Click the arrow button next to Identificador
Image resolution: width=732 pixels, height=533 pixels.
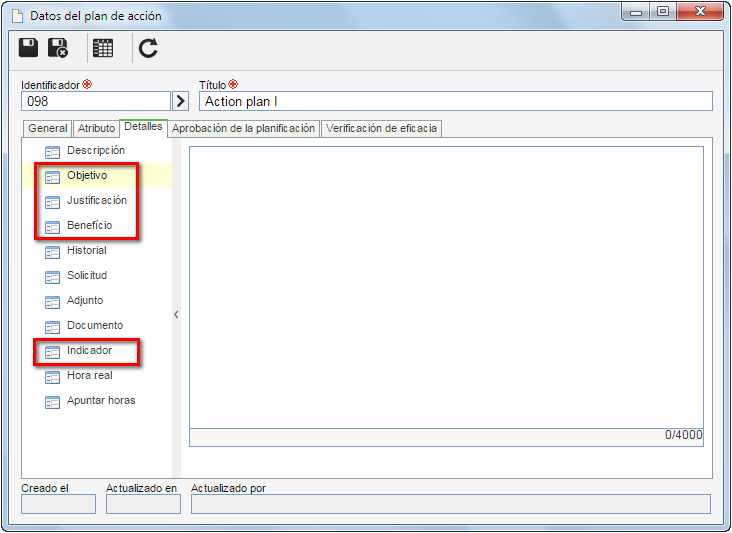pos(181,101)
